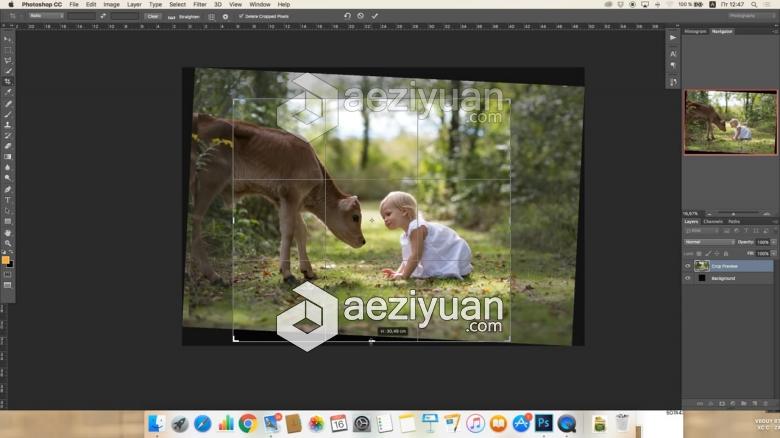Hide the Background layer

688,278
